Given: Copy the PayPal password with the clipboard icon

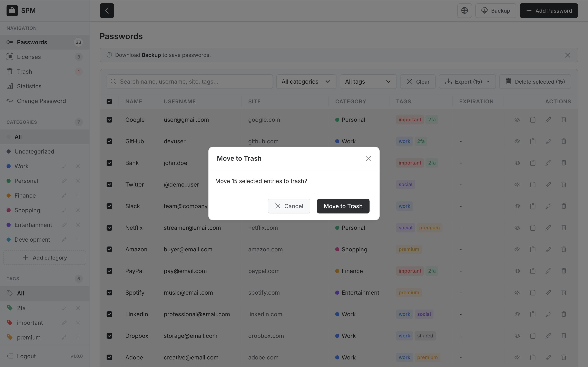Looking at the screenshot, I should (x=533, y=271).
